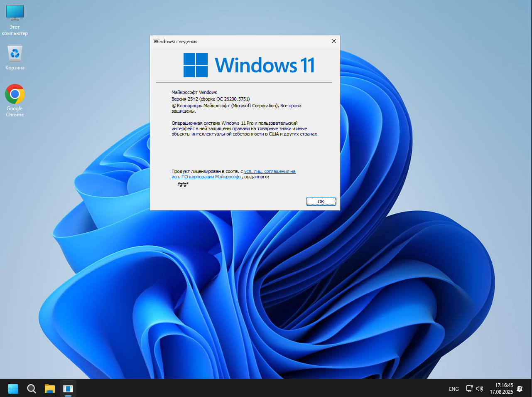Screen dimensions: 532x397
Task: Open taskbar Search
Action: click(x=32, y=389)
